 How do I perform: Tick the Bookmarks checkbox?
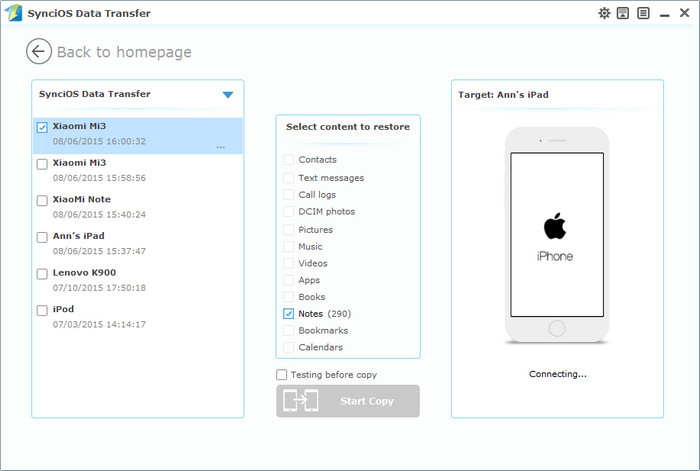tap(288, 331)
